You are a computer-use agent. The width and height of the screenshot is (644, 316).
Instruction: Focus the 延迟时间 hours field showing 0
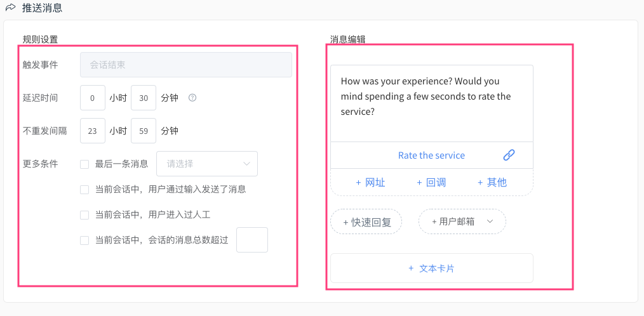[x=93, y=98]
